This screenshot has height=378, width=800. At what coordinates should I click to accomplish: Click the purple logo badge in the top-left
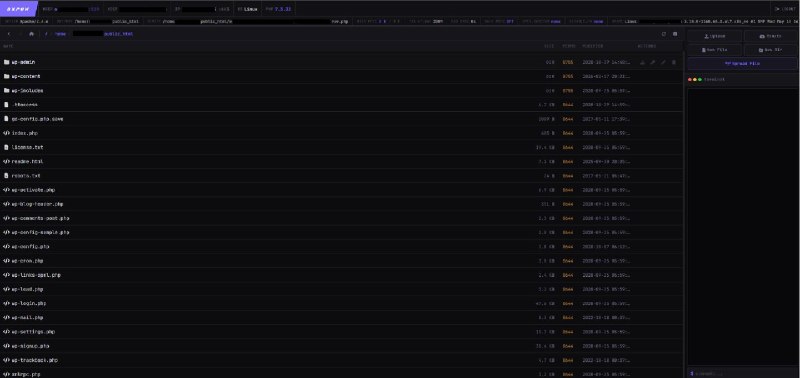(x=18, y=9)
